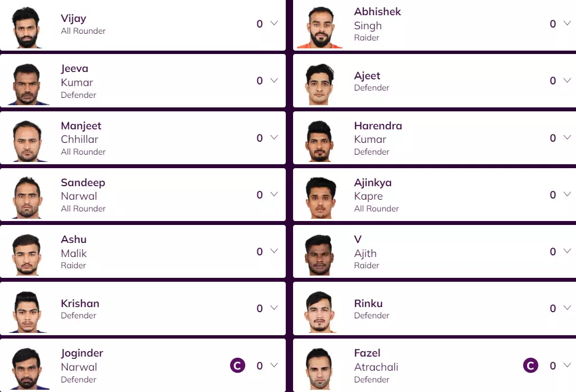Image resolution: width=576 pixels, height=392 pixels.
Task: Click the captain badge beside Joginder Narwal
Action: coord(237,366)
